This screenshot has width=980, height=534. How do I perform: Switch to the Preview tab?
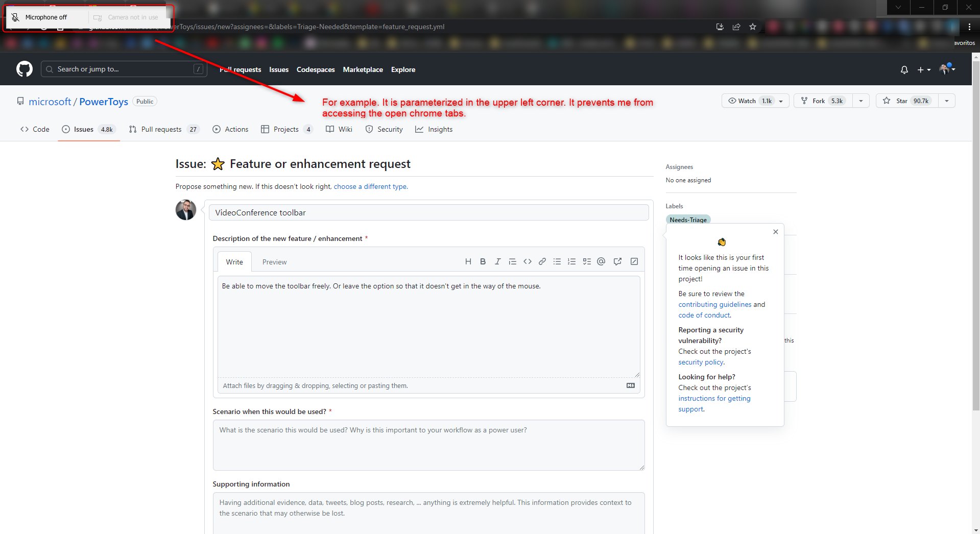point(274,261)
